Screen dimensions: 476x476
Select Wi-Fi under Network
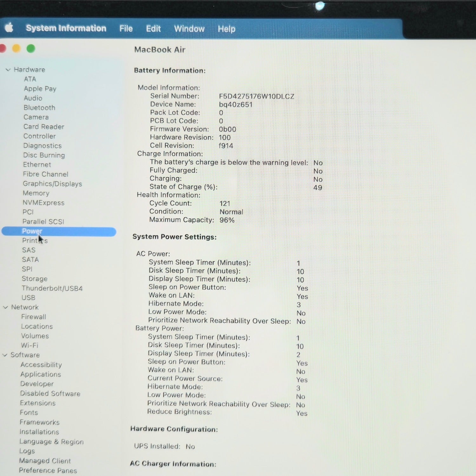(x=30, y=345)
